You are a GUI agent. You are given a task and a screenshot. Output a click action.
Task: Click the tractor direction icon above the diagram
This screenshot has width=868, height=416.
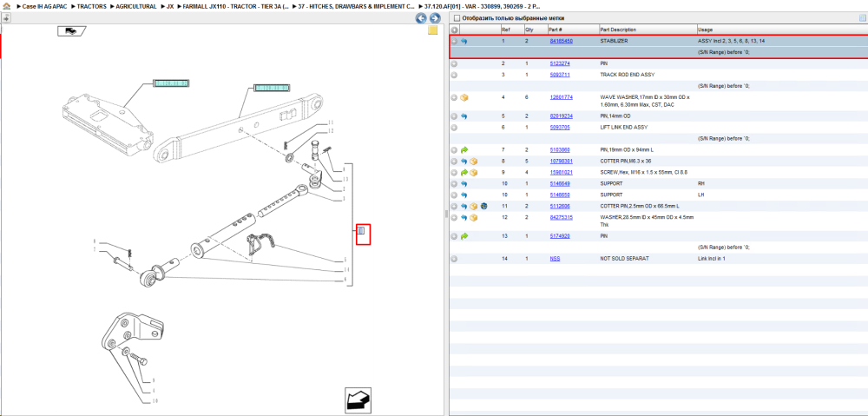[x=70, y=31]
